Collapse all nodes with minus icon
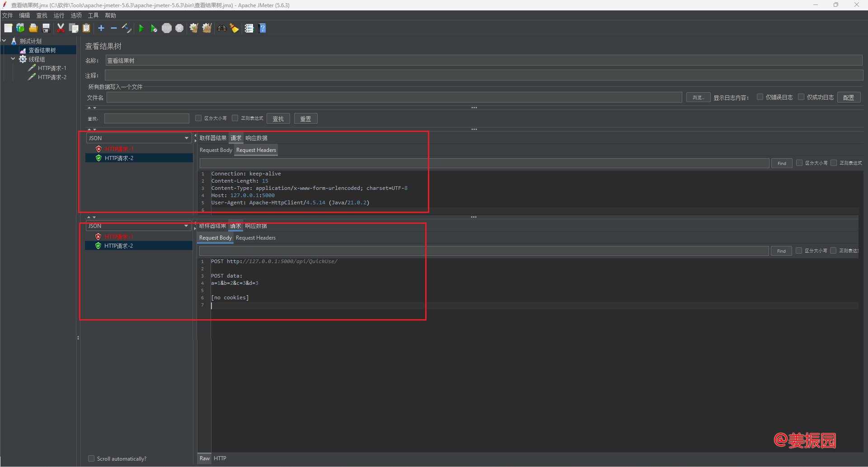868x467 pixels. tap(114, 28)
